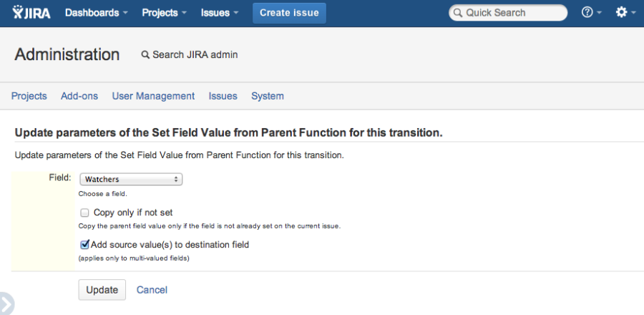Open the Issues dropdown in top bar
Viewport: 644px width, 315px height.
pyautogui.click(x=220, y=13)
